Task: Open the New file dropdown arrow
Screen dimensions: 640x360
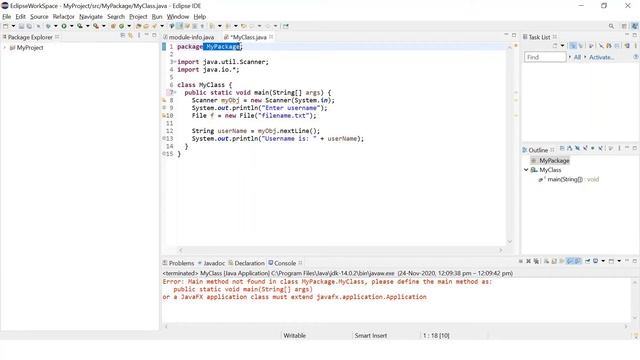Action: (x=13, y=26)
